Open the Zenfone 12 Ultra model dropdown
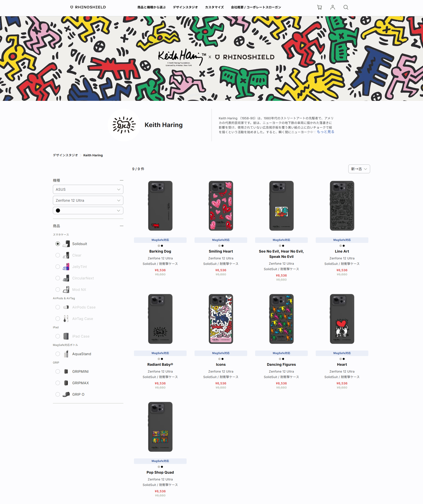 [88, 200]
